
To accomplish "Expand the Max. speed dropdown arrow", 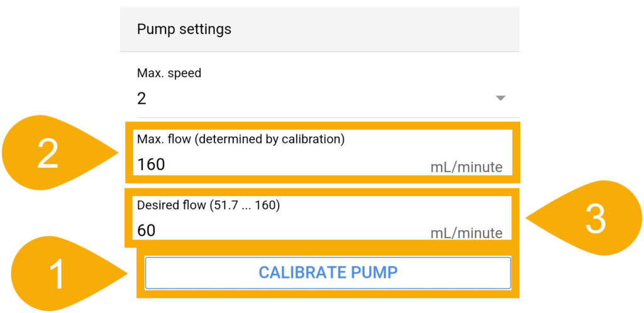I will click(500, 99).
